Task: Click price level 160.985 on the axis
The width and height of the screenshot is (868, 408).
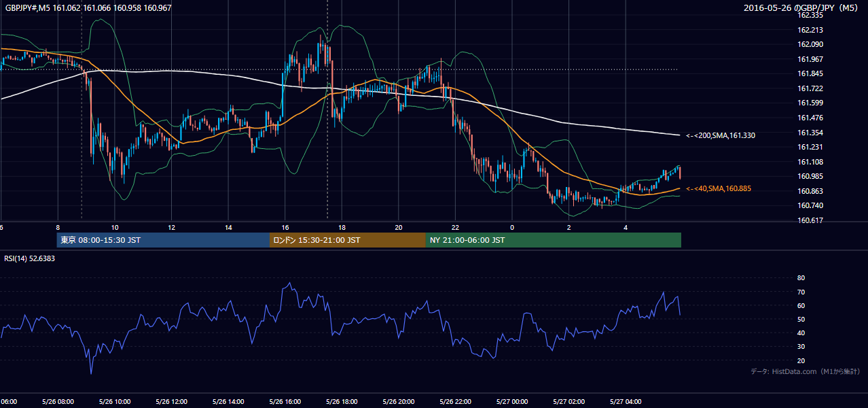Action: point(810,177)
